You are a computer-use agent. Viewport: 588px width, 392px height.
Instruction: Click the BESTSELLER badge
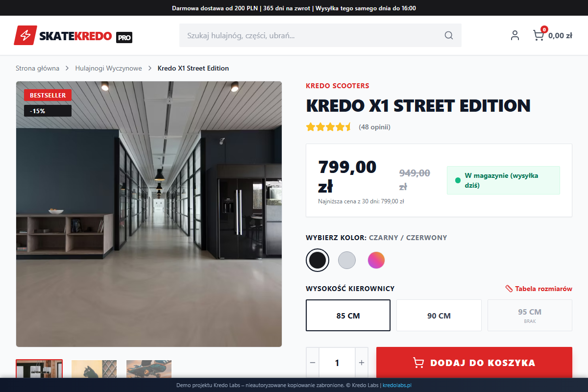click(48, 95)
